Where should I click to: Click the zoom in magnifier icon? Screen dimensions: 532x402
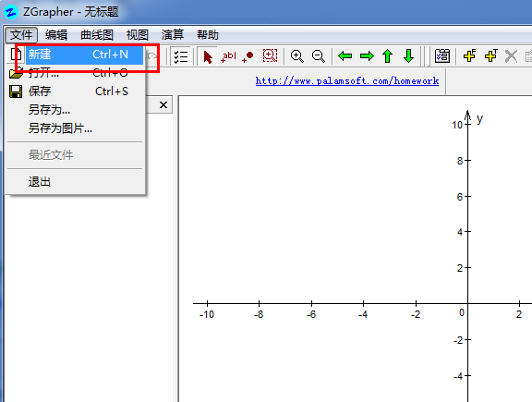point(297,56)
